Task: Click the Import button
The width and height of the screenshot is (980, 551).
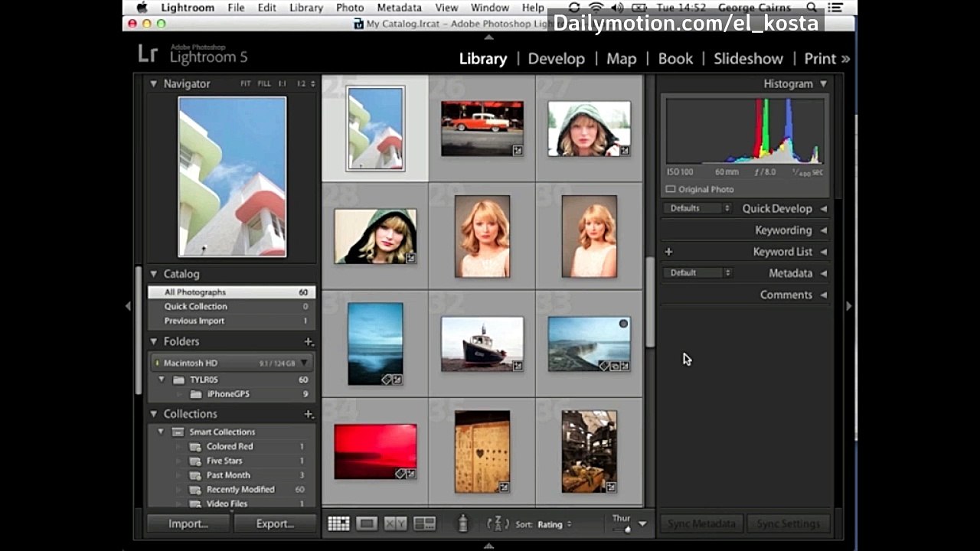Action: tap(188, 524)
